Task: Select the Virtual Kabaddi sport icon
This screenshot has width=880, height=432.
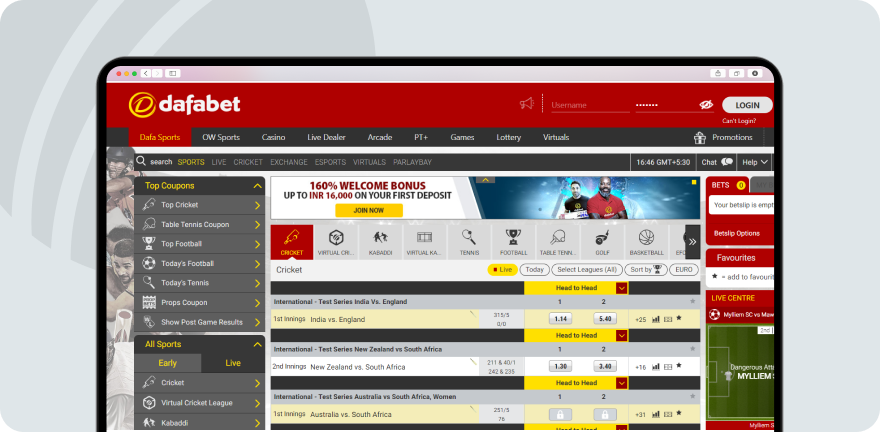Action: pyautogui.click(x=425, y=242)
